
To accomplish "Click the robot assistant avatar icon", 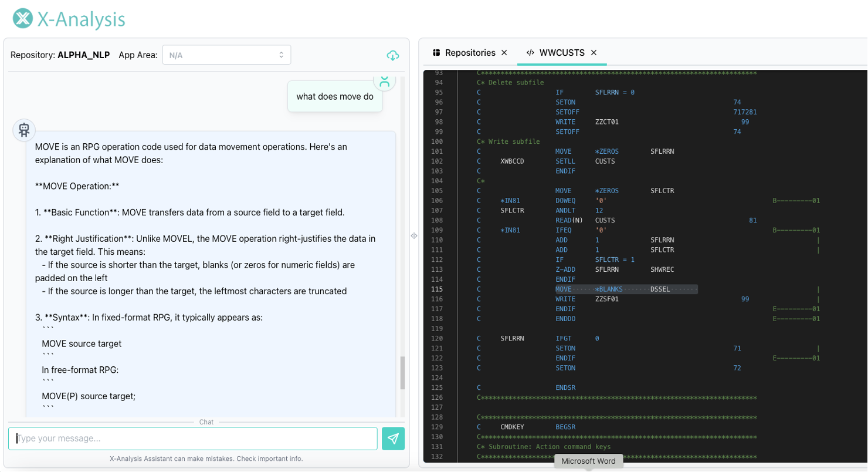I will point(24,130).
